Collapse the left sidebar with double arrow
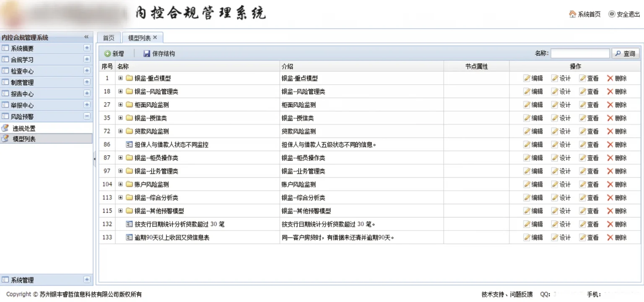Viewport: 644px width, 302px height. click(86, 37)
